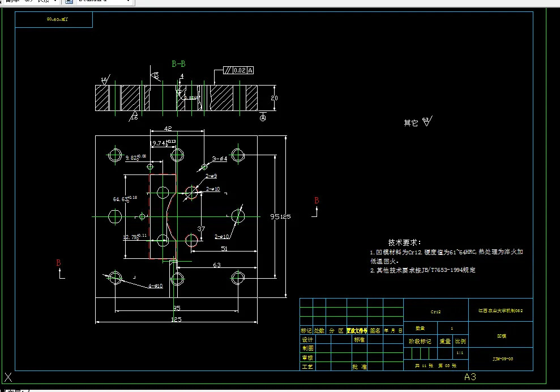
Task: Pick the vertical 125 dimension text
Action: click(285, 216)
